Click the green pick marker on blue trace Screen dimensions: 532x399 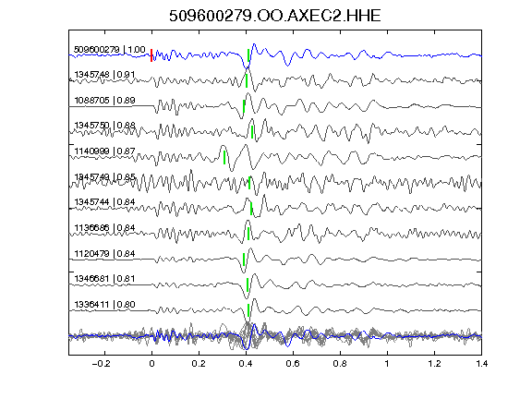pos(248,55)
